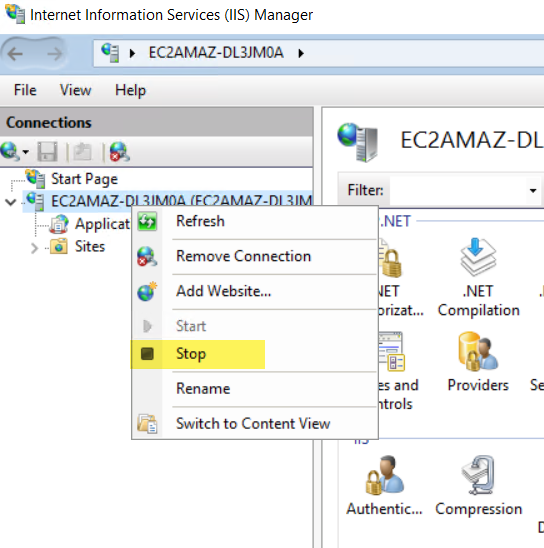Click Content View folder icon in menu
Viewport: 544px width, 548px height.
point(147,424)
